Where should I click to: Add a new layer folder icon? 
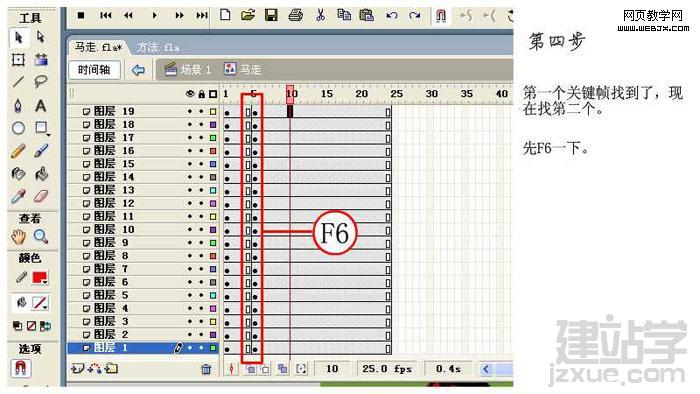[x=112, y=369]
